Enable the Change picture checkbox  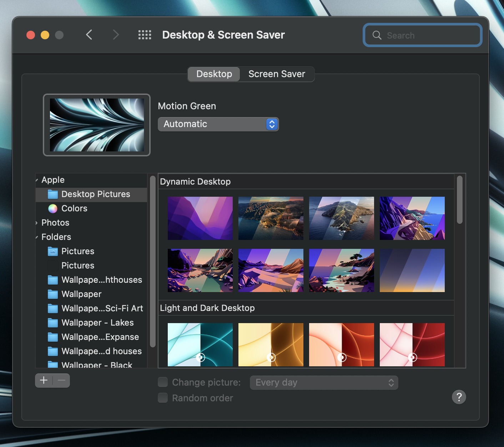point(163,382)
